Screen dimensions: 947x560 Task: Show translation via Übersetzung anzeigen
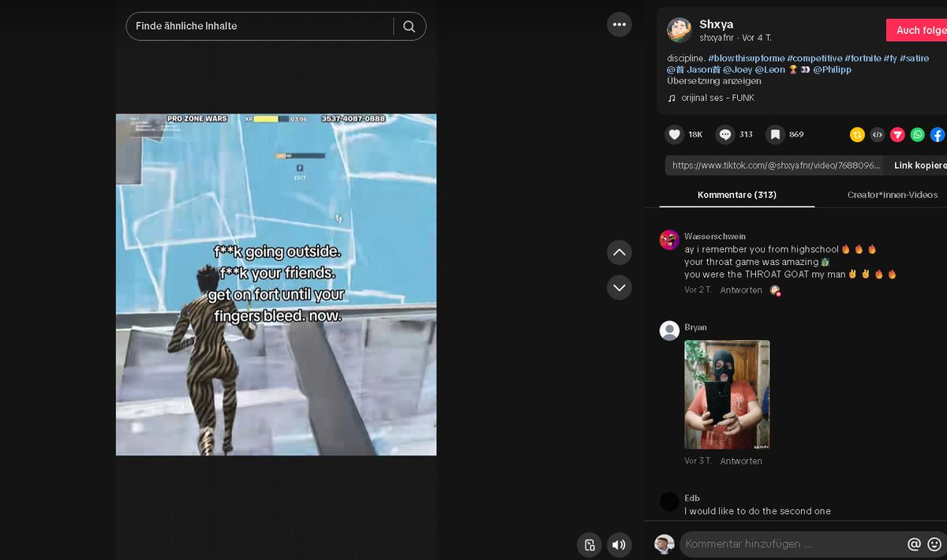click(x=714, y=80)
